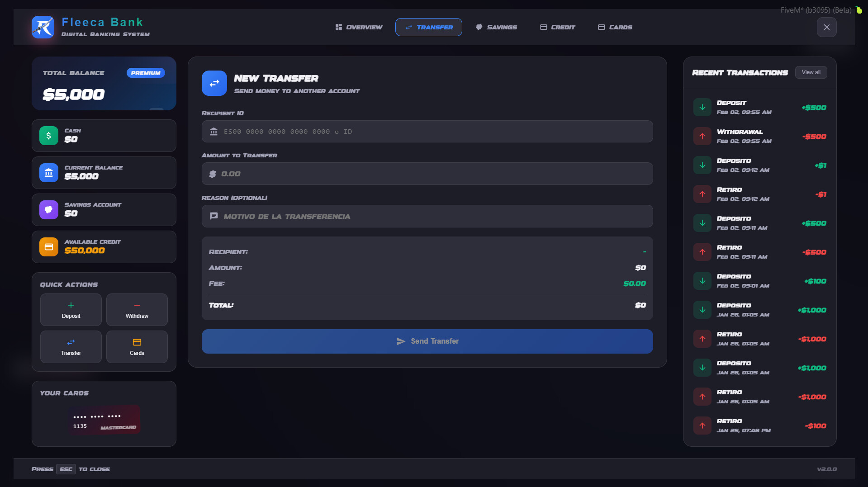868x487 pixels.
Task: Click the $0.00 fee value
Action: pos(635,284)
